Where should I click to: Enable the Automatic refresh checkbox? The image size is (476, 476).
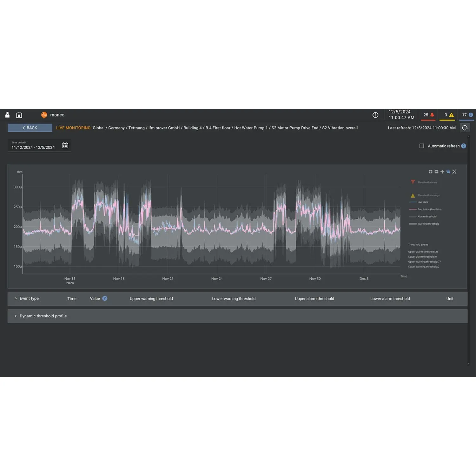422,146
